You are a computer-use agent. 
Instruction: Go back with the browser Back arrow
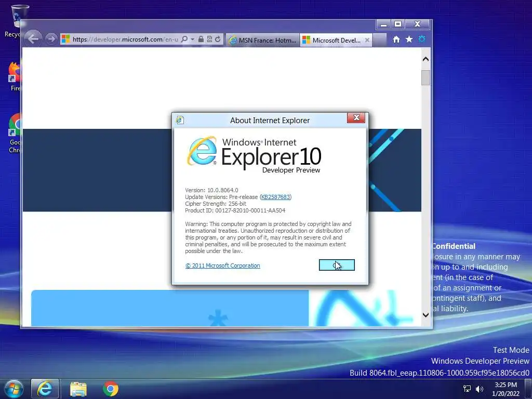[x=33, y=38]
